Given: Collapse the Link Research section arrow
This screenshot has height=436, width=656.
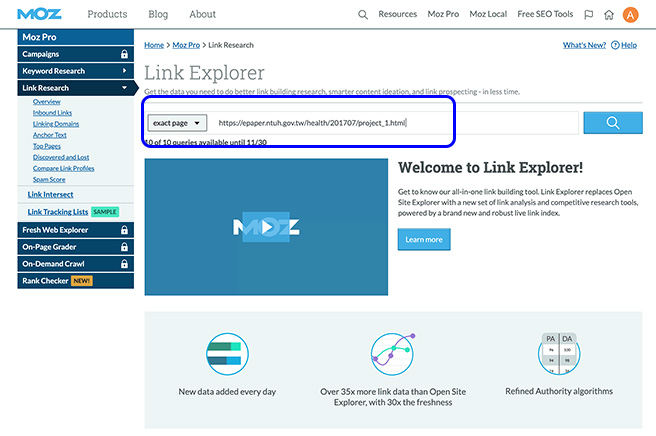Looking at the screenshot, I should click(124, 88).
